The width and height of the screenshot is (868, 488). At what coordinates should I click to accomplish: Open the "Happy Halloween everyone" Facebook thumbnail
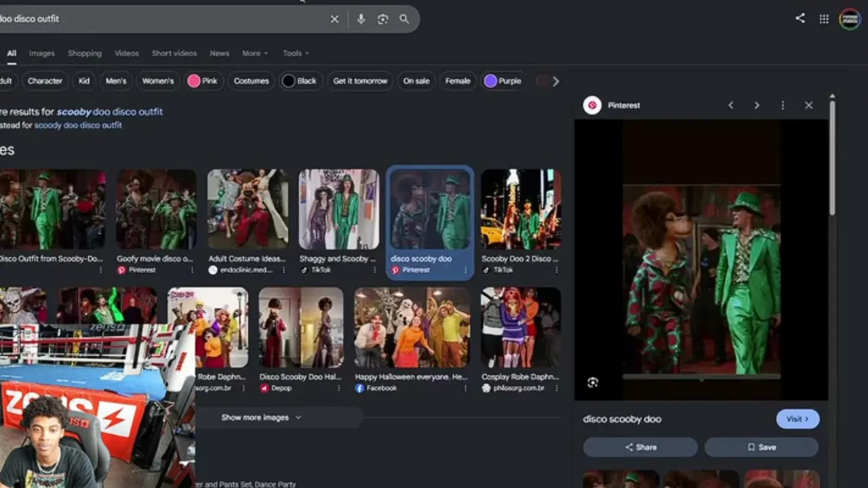pos(412,327)
